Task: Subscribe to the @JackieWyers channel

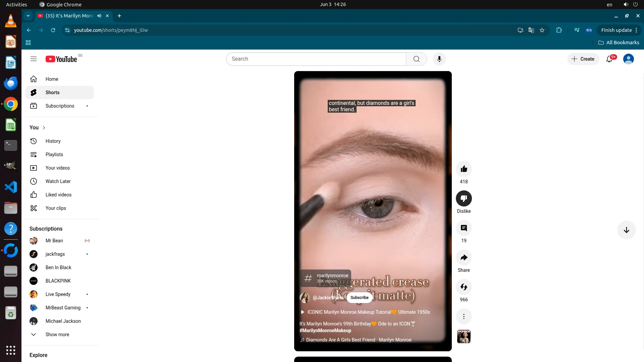Action: click(x=359, y=298)
